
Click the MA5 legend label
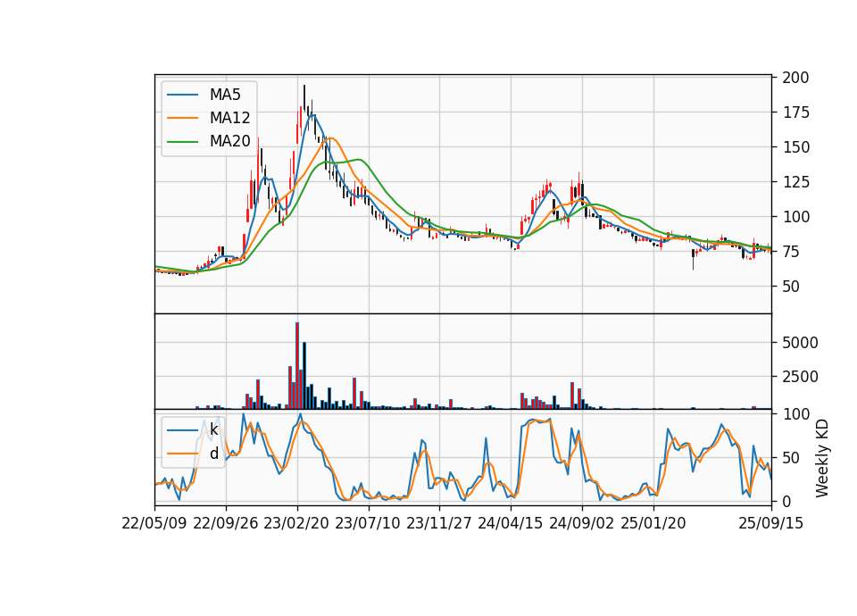click(x=225, y=95)
